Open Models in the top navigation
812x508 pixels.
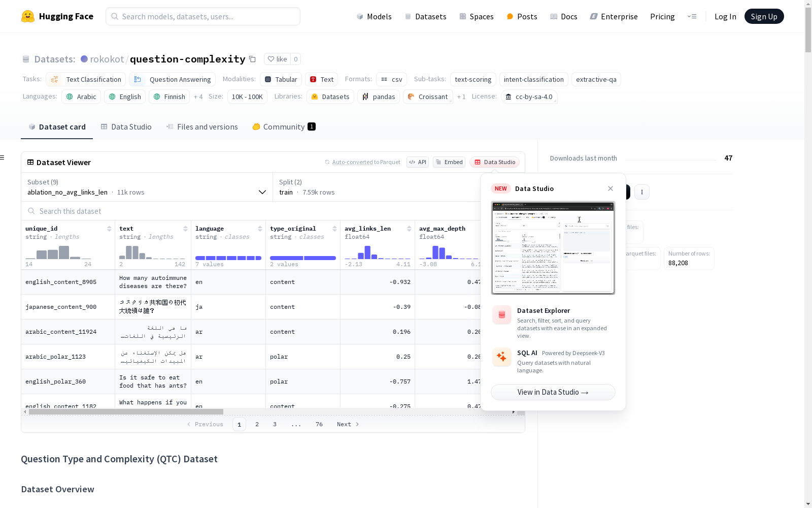[374, 16]
